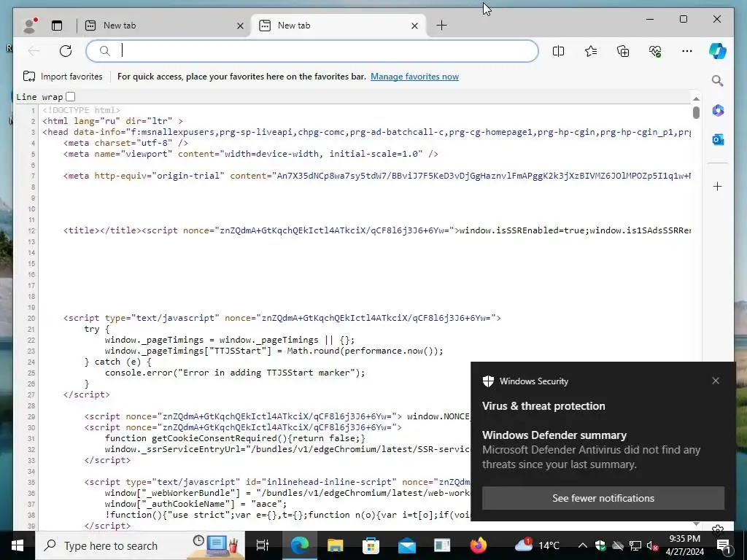
Task: Open Browser essentials heart icon
Action: [x=655, y=51]
